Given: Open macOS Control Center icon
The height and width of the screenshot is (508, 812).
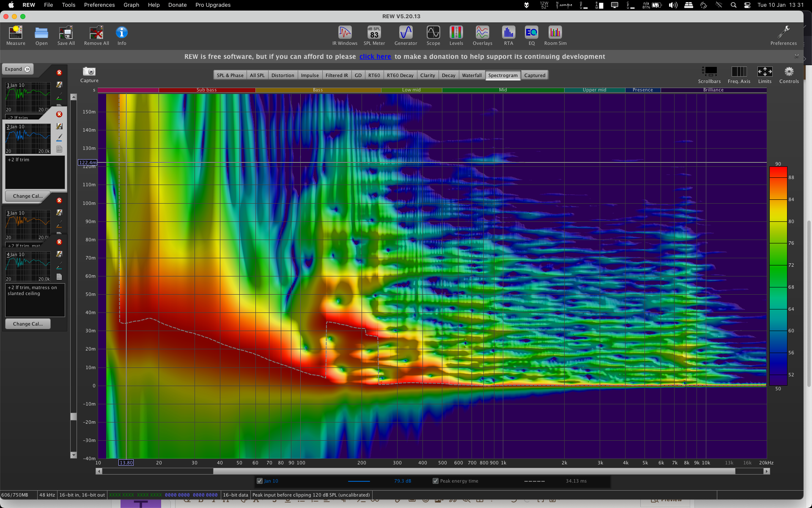Looking at the screenshot, I should 747,5.
